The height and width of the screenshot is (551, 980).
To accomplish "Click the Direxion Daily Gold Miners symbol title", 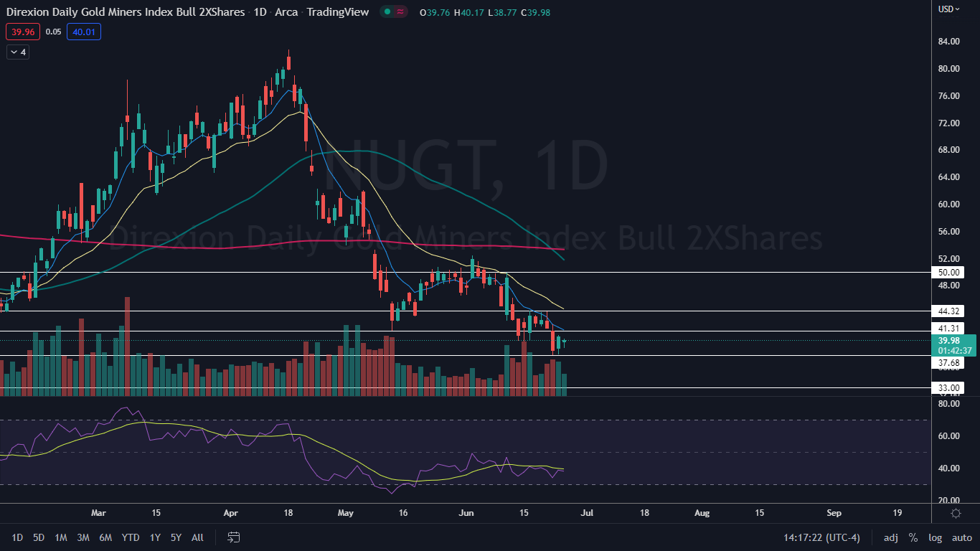I will pyautogui.click(x=126, y=12).
